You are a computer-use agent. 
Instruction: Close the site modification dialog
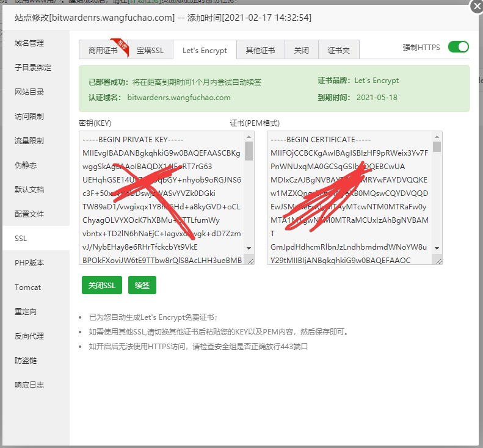tap(477, 6)
